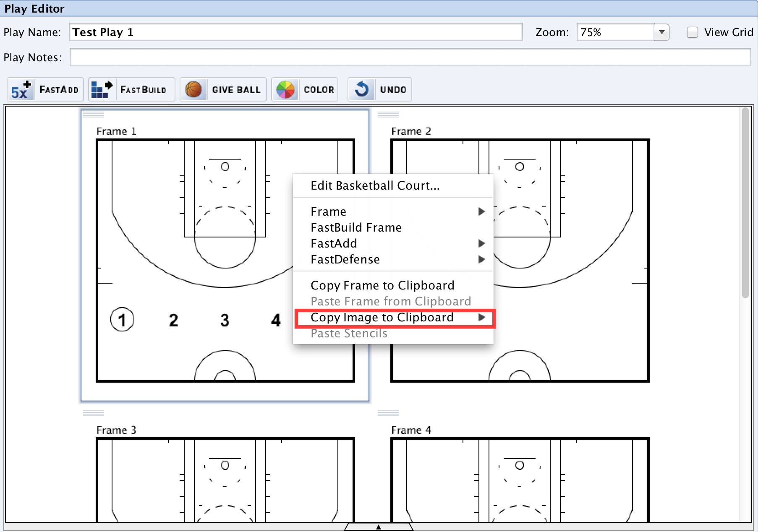Click the 'Frame 2' label
This screenshot has height=532, width=758.
pyautogui.click(x=411, y=131)
